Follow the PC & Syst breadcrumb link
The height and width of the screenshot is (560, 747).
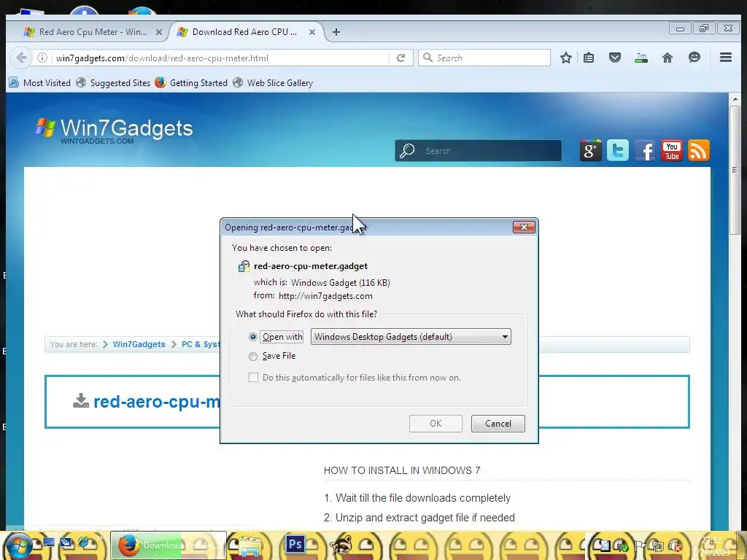pos(201,344)
